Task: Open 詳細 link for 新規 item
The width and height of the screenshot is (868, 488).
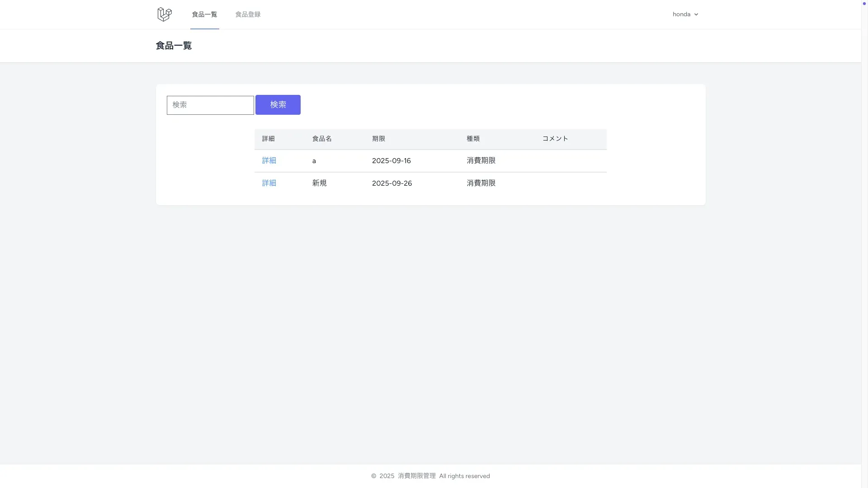Action: (x=269, y=183)
